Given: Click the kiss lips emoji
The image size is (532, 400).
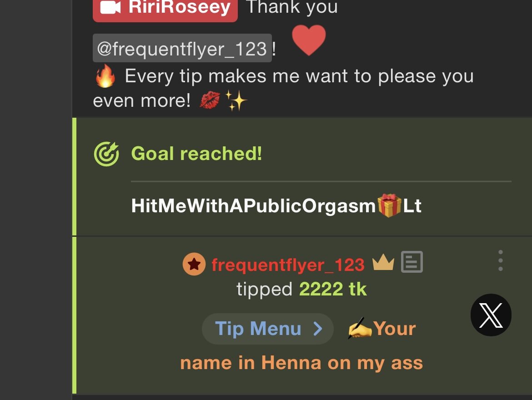Looking at the screenshot, I should 210,100.
